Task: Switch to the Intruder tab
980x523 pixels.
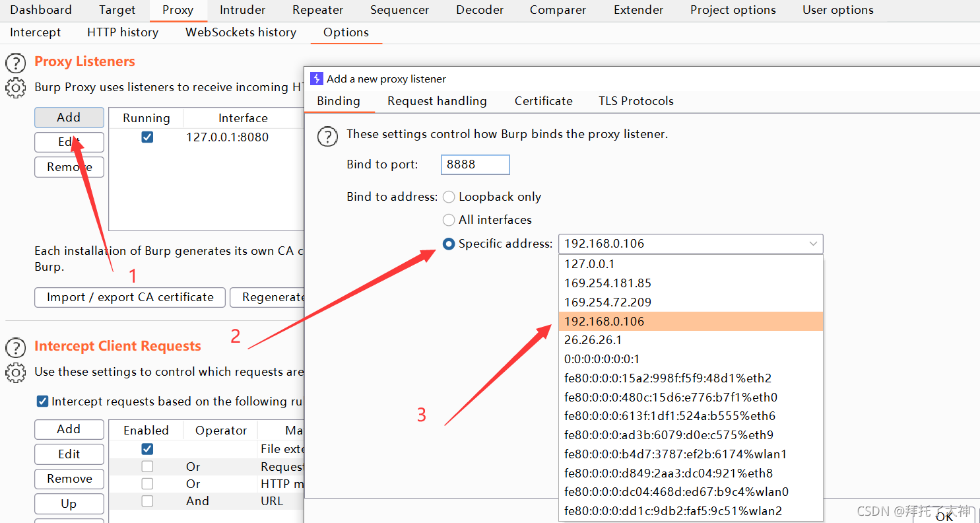Action: coord(243,10)
